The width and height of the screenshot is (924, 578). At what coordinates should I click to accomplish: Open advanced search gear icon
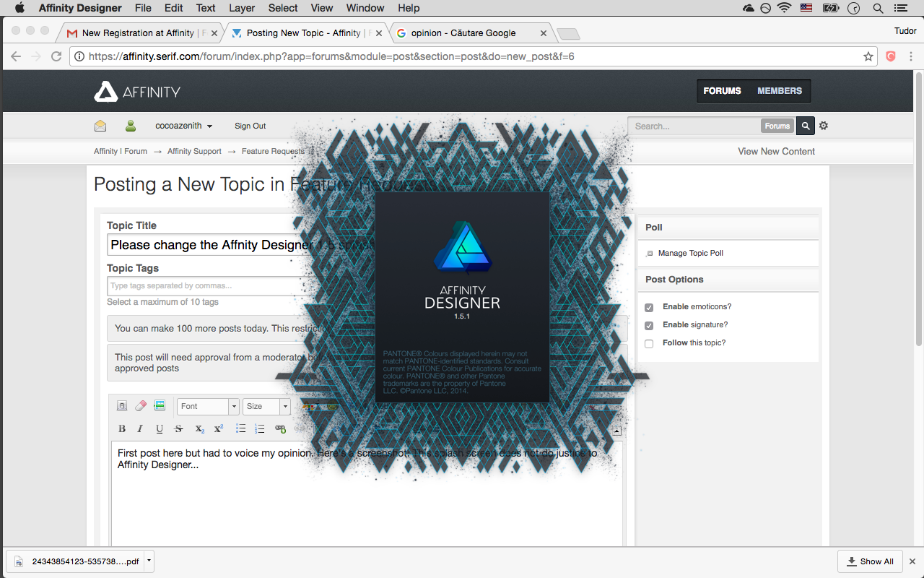(824, 126)
